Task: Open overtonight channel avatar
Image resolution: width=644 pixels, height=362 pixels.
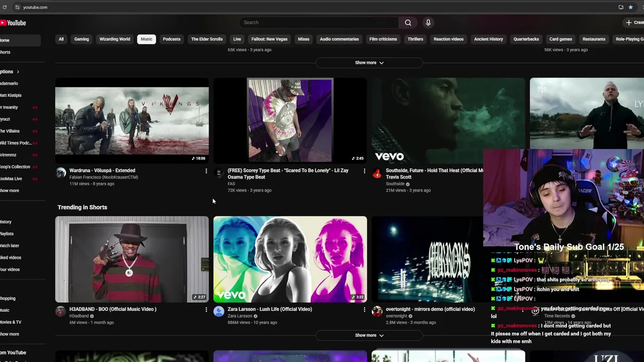Action: click(377, 312)
